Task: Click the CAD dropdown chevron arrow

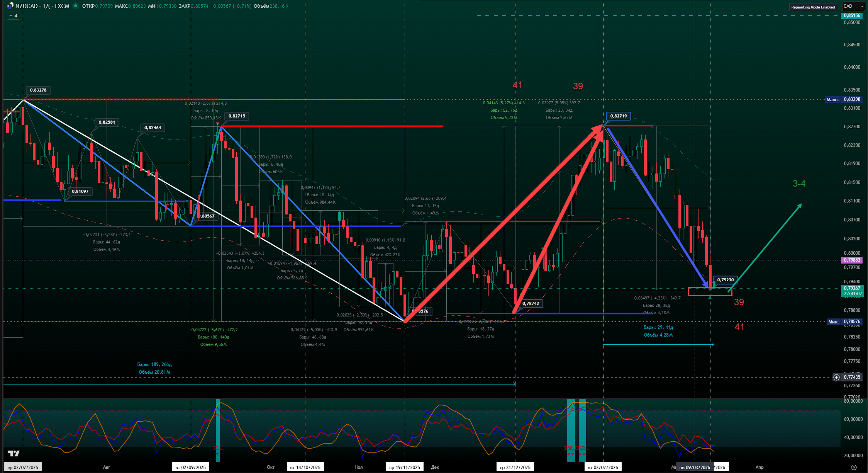Action: [862, 6]
